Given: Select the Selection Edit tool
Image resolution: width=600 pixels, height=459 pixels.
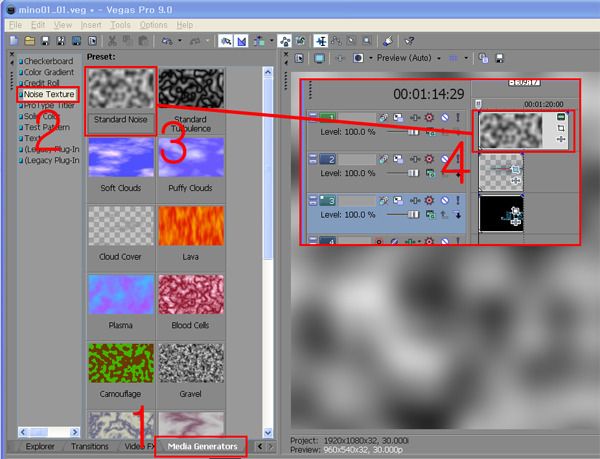Looking at the screenshot, I should (351, 41).
